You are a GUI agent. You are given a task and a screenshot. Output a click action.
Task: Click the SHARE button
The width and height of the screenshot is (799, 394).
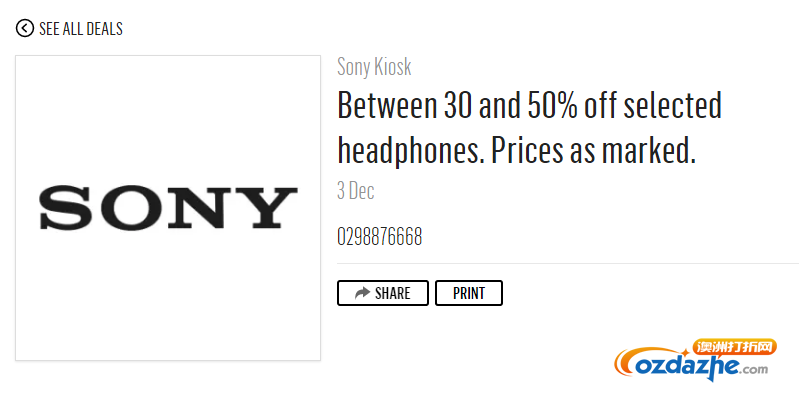pyautogui.click(x=383, y=293)
